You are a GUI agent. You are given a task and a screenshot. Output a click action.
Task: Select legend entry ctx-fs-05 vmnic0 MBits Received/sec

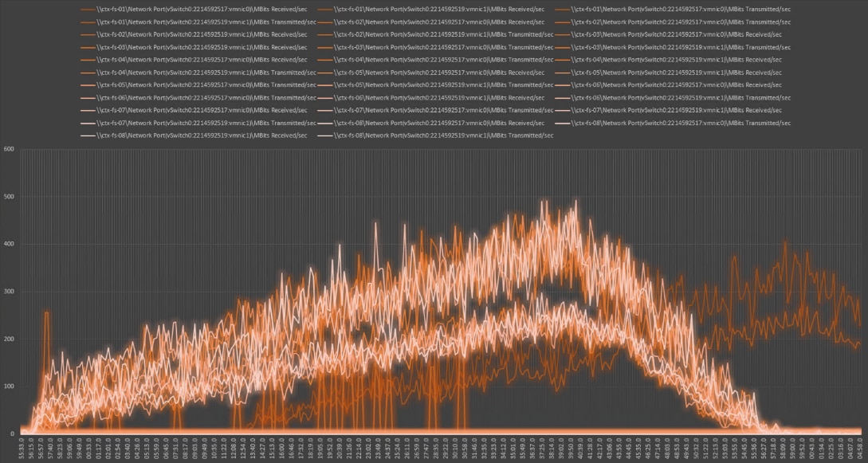431,73
